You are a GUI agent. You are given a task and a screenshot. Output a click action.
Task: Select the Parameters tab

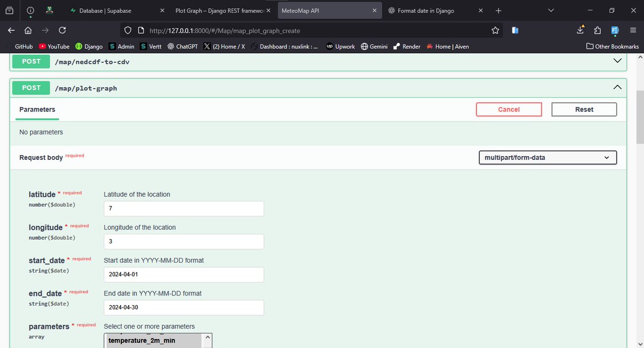pos(37,109)
